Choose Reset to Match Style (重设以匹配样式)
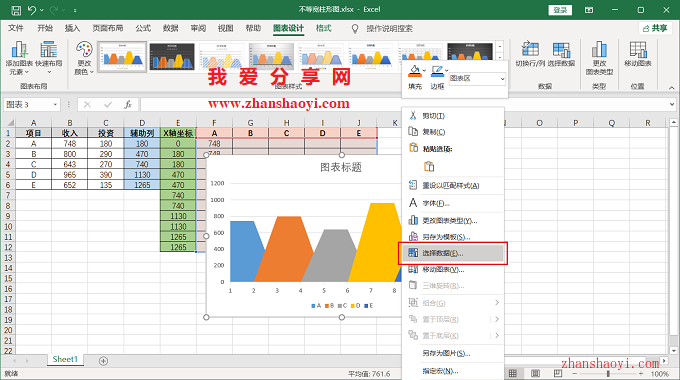680x380 pixels. [x=453, y=186]
